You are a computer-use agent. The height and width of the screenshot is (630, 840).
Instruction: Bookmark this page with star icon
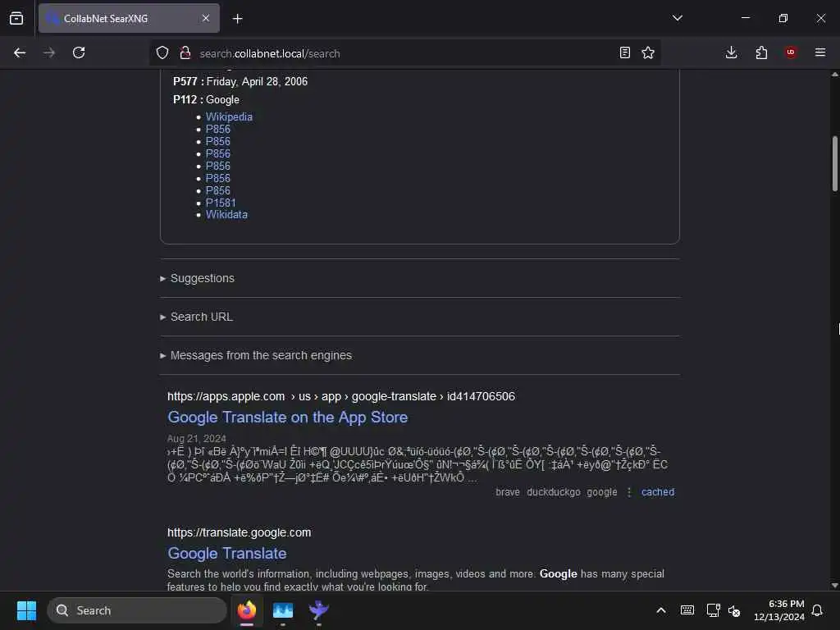tap(648, 52)
